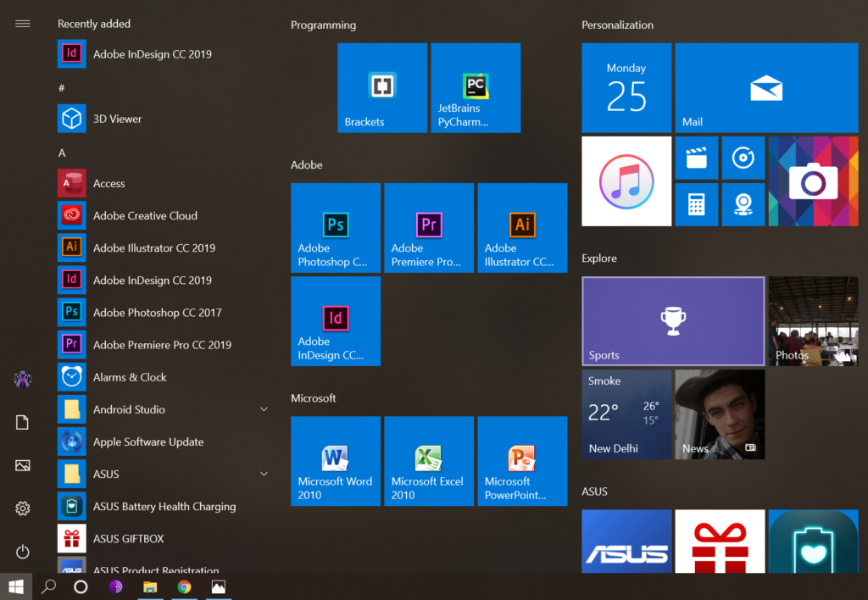Launch Access from app list
Screen dimensions: 868x600
tap(164, 183)
